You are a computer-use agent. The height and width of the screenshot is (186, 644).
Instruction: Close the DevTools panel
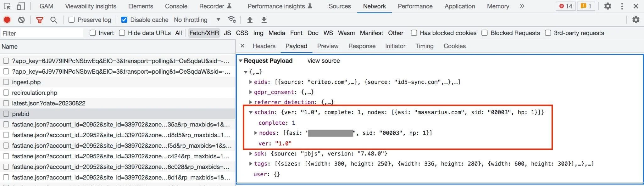pyautogui.click(x=636, y=6)
